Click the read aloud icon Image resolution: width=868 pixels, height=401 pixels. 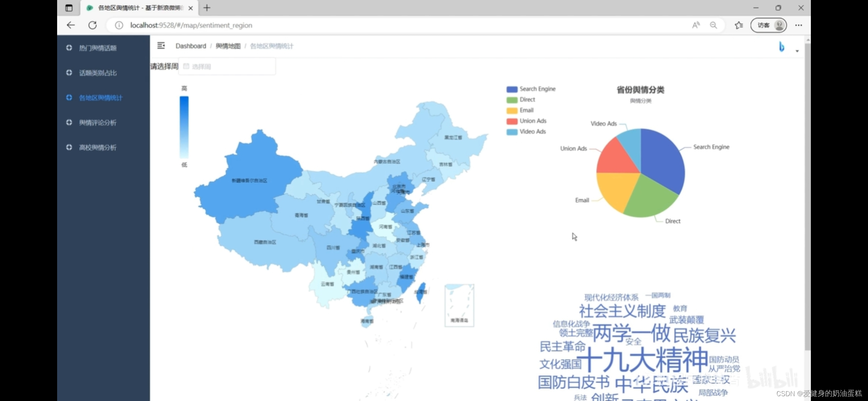tap(696, 25)
